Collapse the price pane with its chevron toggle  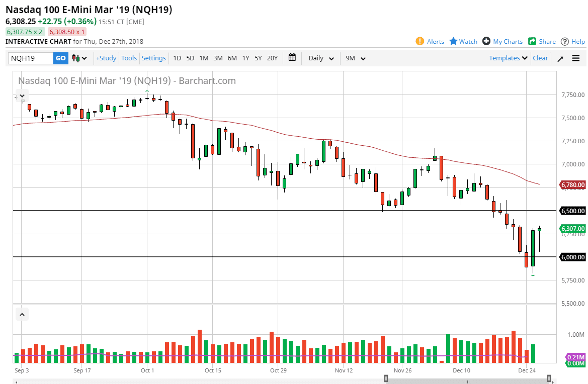pos(22,95)
